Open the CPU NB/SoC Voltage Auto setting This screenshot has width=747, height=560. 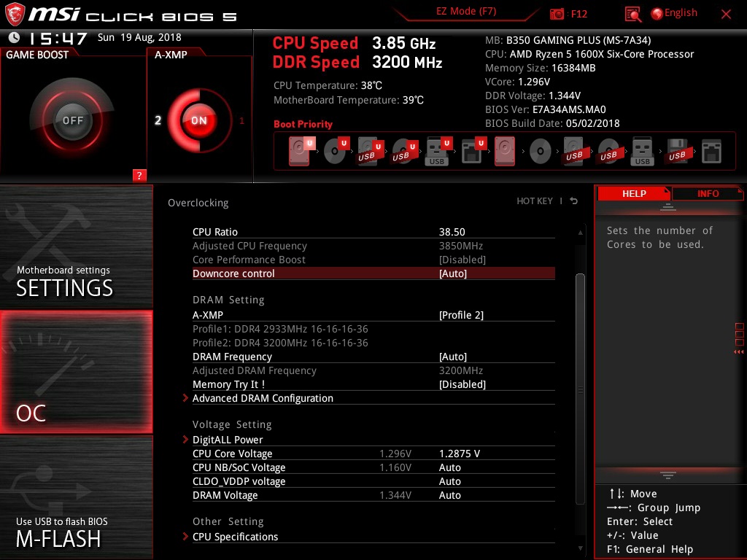pyautogui.click(x=373, y=467)
